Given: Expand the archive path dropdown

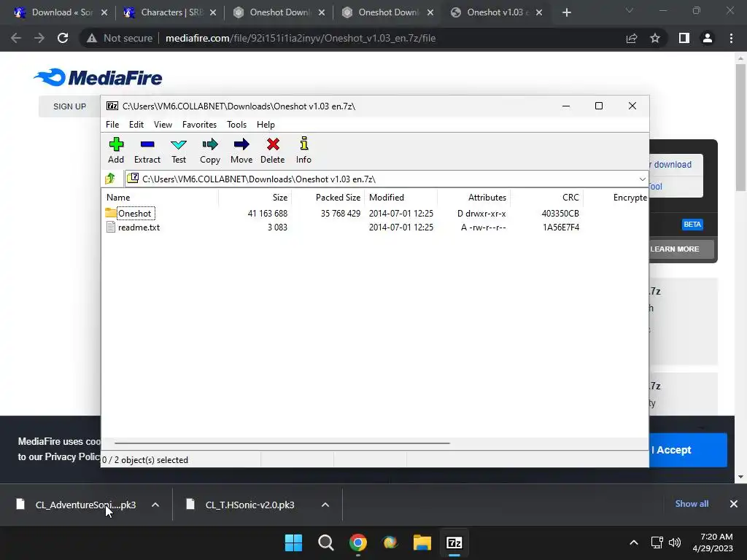Looking at the screenshot, I should (x=642, y=179).
